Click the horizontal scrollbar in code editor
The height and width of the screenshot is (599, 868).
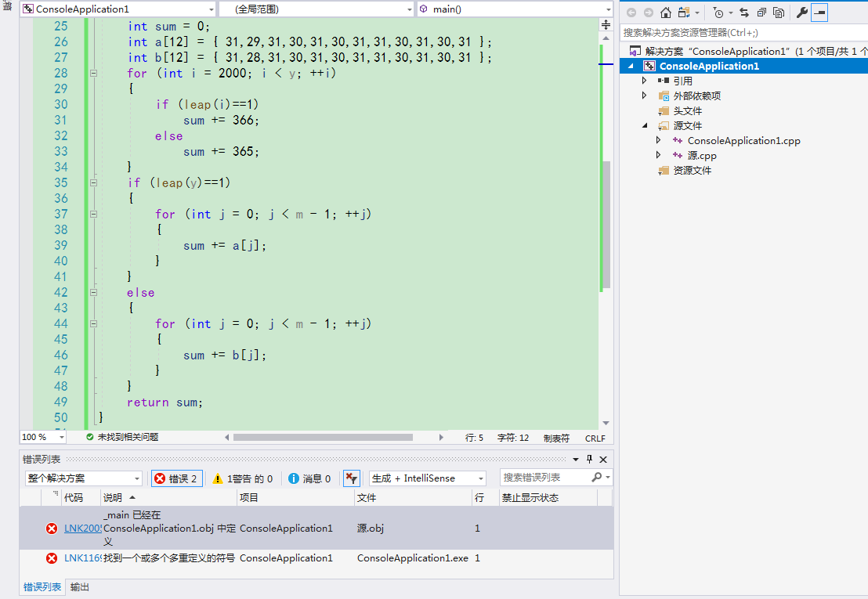click(x=323, y=437)
